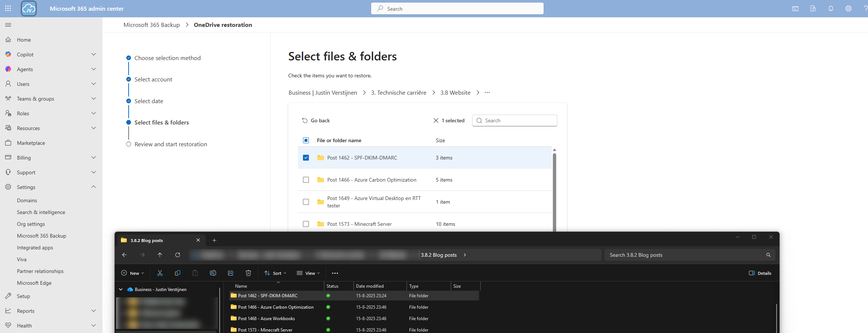Uncheck Post 1462 - SPF-DKIM-DMARC checkbox
Viewport: 868px width, 333px height.
(306, 158)
